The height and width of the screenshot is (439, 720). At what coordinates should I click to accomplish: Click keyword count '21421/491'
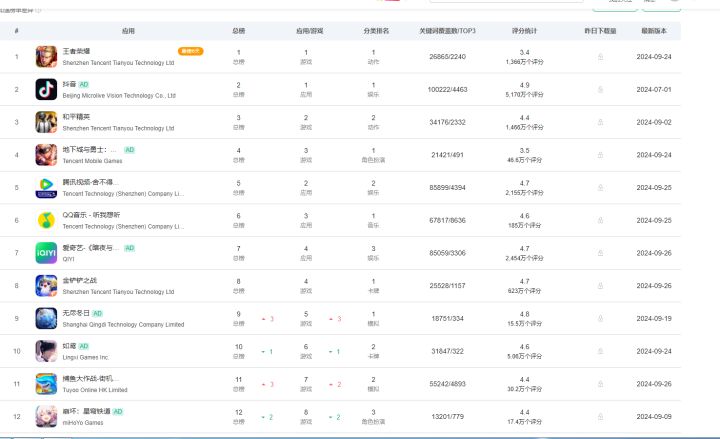coord(447,155)
